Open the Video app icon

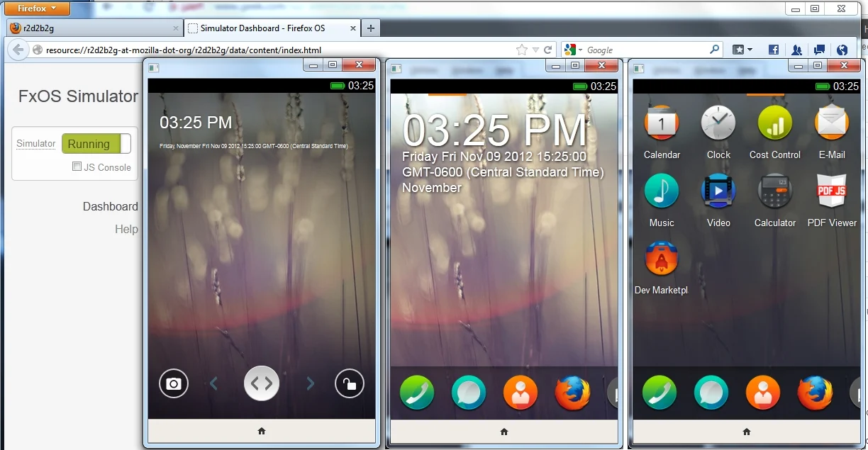(x=718, y=191)
